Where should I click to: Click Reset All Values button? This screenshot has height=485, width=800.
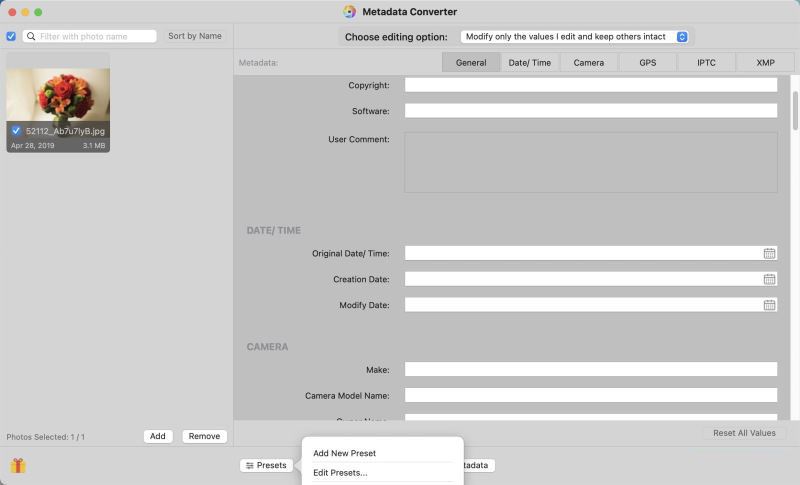744,433
